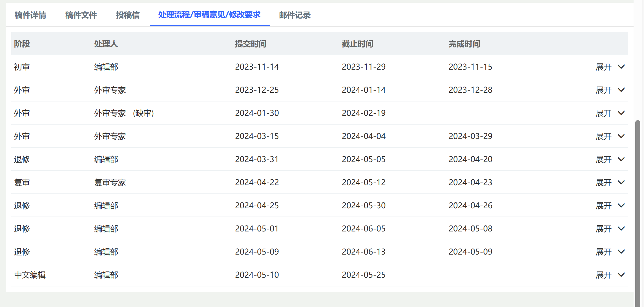The width and height of the screenshot is (644, 307).
Task: Click the 完成时间 column header
Action: (464, 44)
